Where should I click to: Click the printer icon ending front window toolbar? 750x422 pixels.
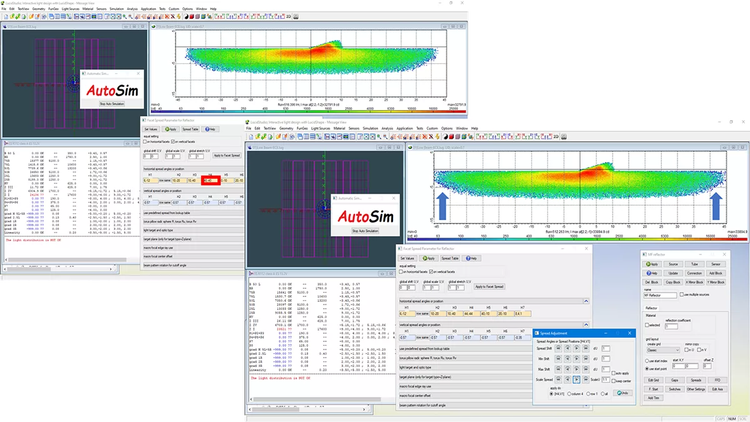[x=564, y=137]
